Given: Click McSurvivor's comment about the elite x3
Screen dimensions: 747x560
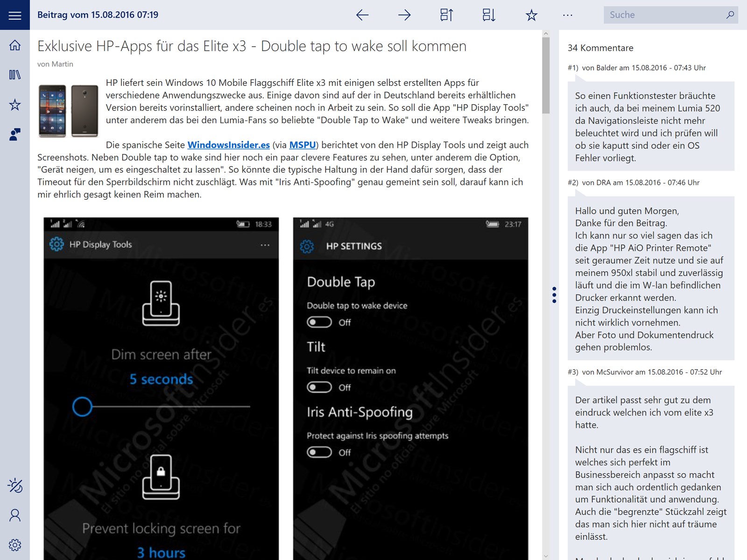Looking at the screenshot, I should 651,473.
